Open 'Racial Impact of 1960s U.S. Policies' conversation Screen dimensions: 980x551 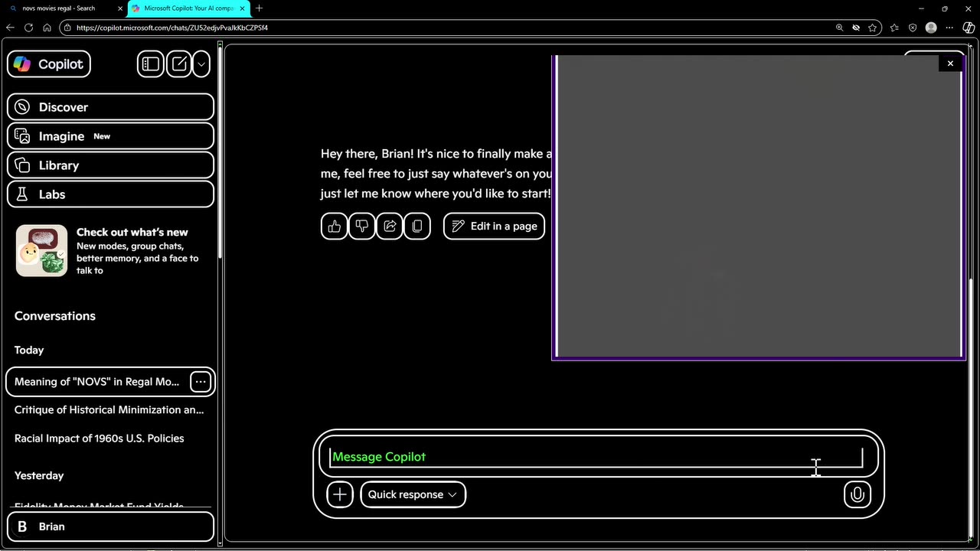[100, 439]
